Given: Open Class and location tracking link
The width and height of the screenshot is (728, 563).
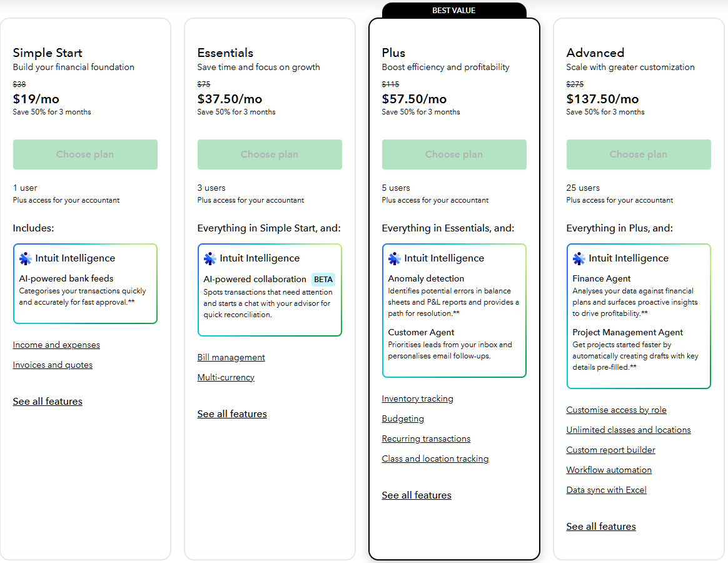Looking at the screenshot, I should coord(435,459).
